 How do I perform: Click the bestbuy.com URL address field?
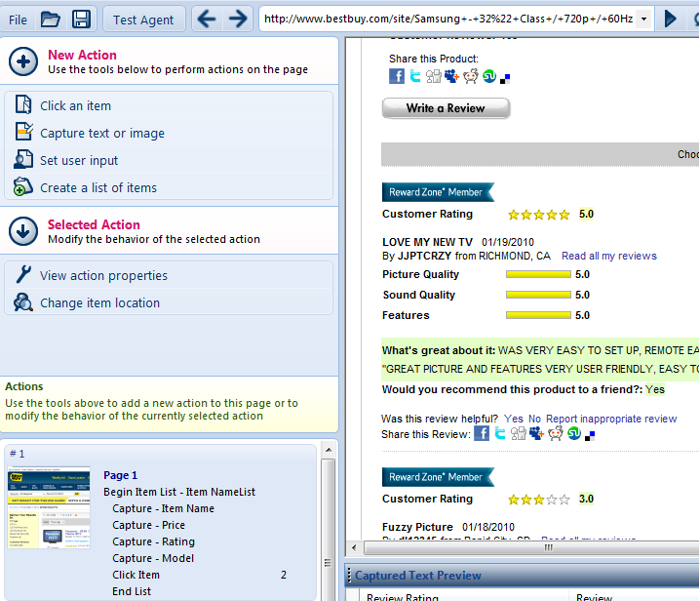[x=448, y=19]
